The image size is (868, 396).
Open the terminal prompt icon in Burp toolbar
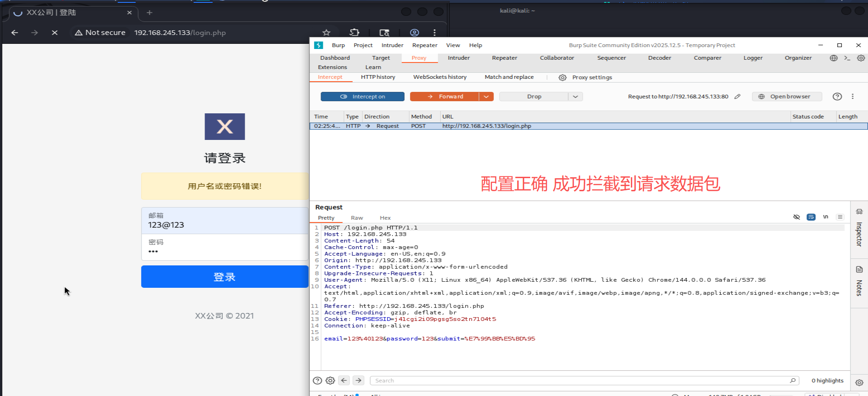(847, 58)
